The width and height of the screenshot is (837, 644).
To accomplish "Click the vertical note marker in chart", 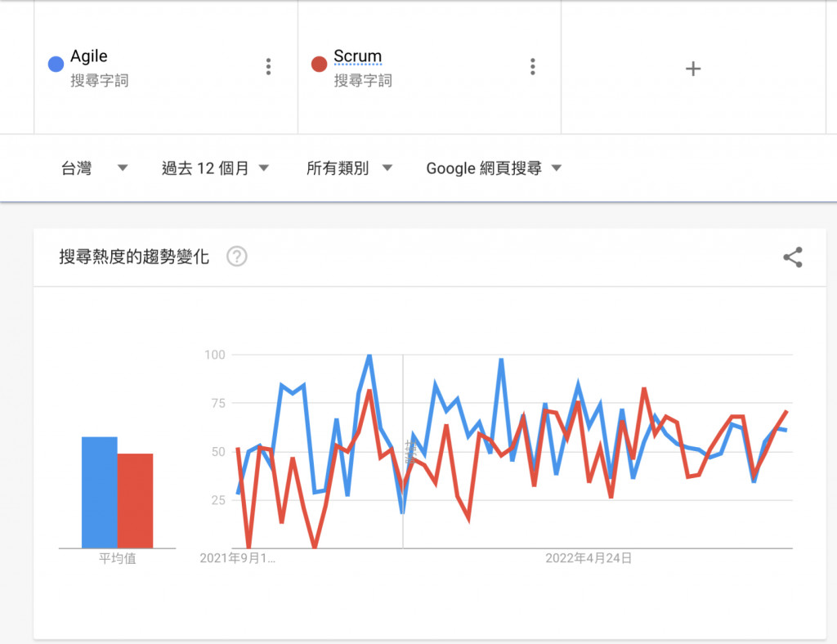I will click(x=409, y=451).
